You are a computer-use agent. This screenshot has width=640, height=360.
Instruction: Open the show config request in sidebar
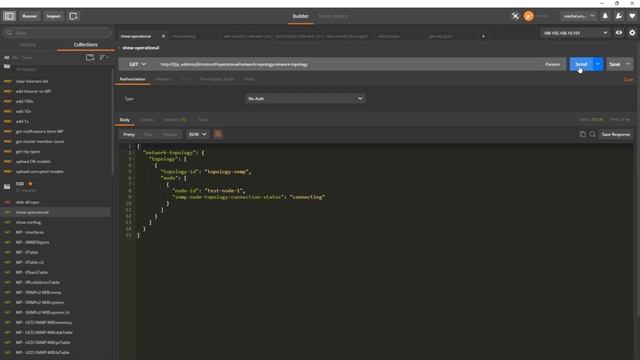point(56,222)
